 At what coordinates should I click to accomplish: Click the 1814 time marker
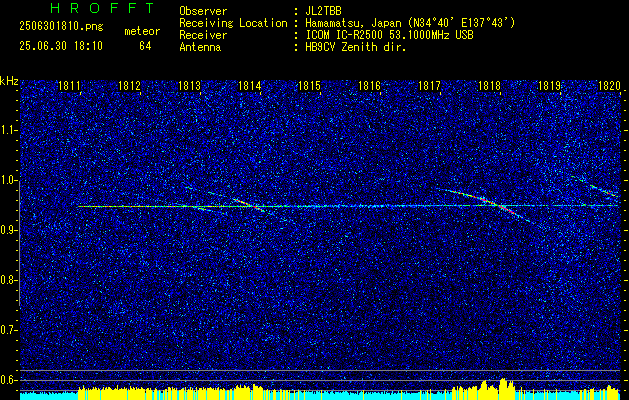(x=250, y=86)
